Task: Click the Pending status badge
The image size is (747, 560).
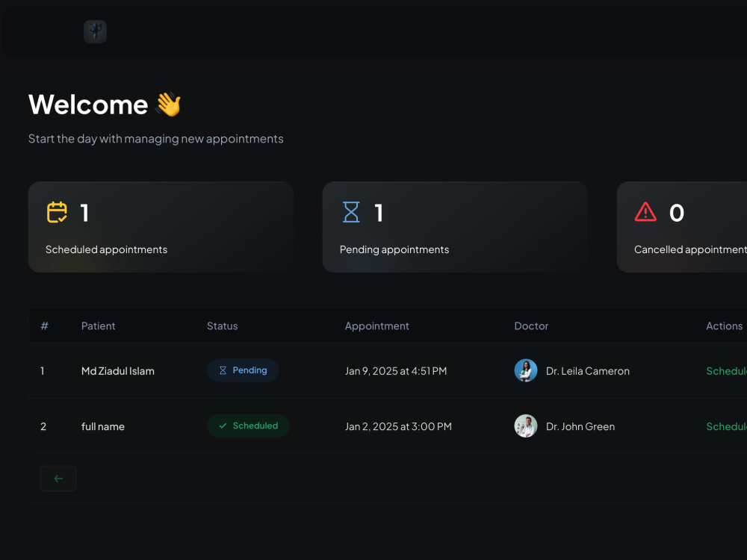Action: 243,370
